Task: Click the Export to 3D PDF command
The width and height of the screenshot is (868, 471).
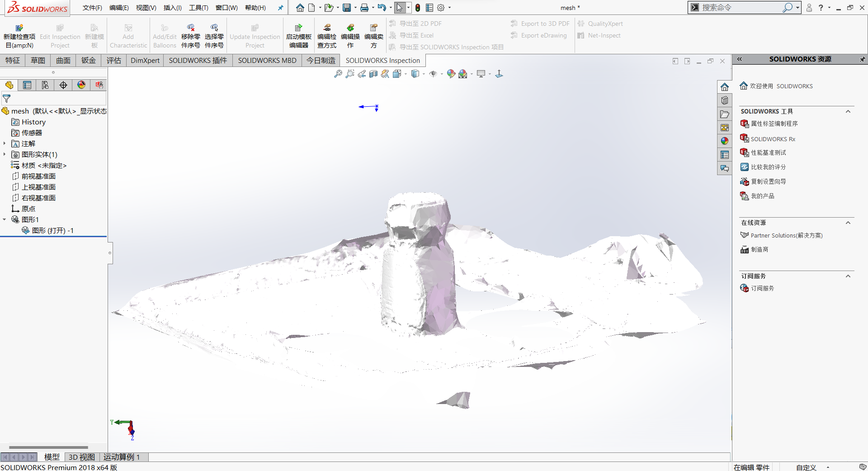Action: pyautogui.click(x=541, y=24)
